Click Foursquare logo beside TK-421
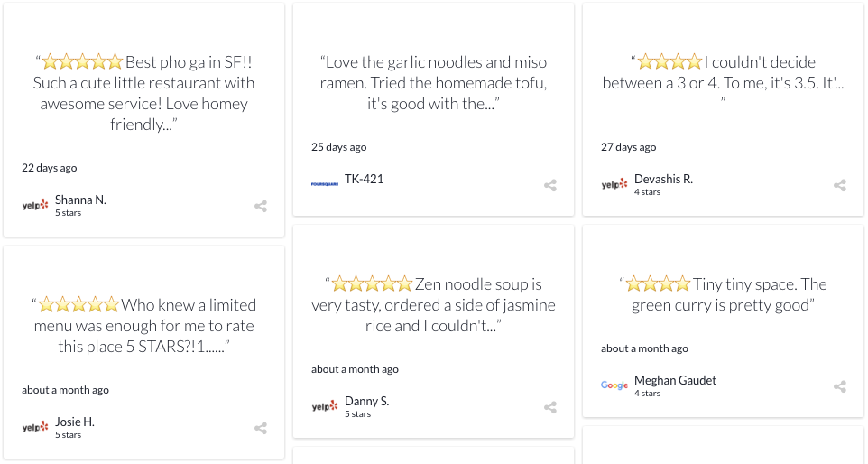The height and width of the screenshot is (464, 868). 325,184
